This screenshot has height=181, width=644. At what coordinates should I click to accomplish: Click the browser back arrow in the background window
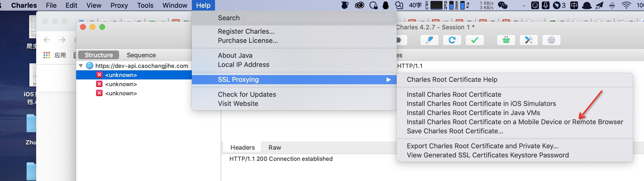point(47,40)
